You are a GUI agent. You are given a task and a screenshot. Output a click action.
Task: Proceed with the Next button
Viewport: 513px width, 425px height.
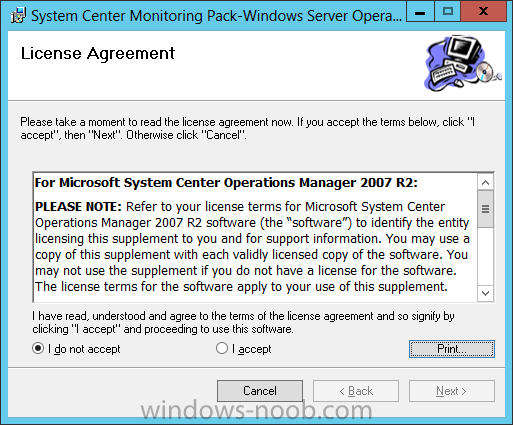[452, 391]
